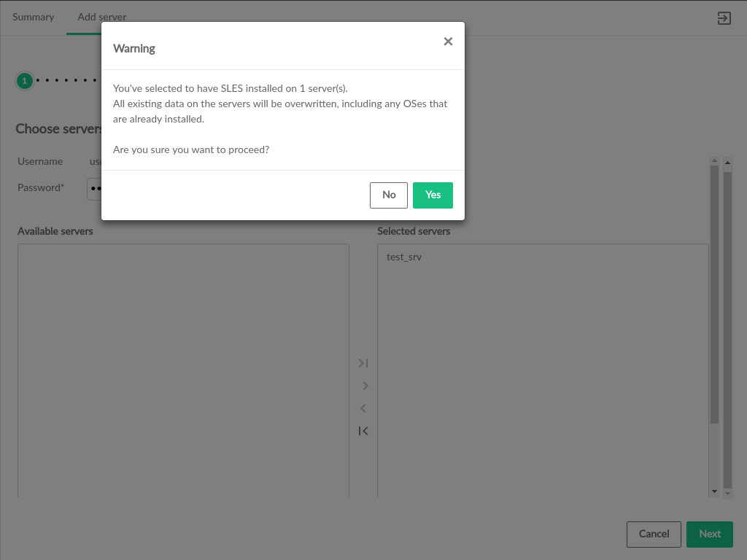
Task: Close the Warning dialog with X
Action: pyautogui.click(x=448, y=42)
